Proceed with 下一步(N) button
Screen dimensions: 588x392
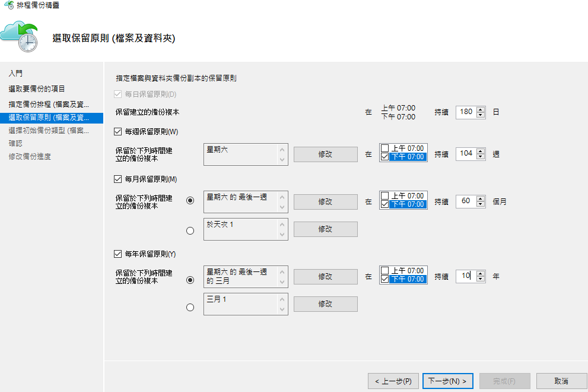coord(447,381)
